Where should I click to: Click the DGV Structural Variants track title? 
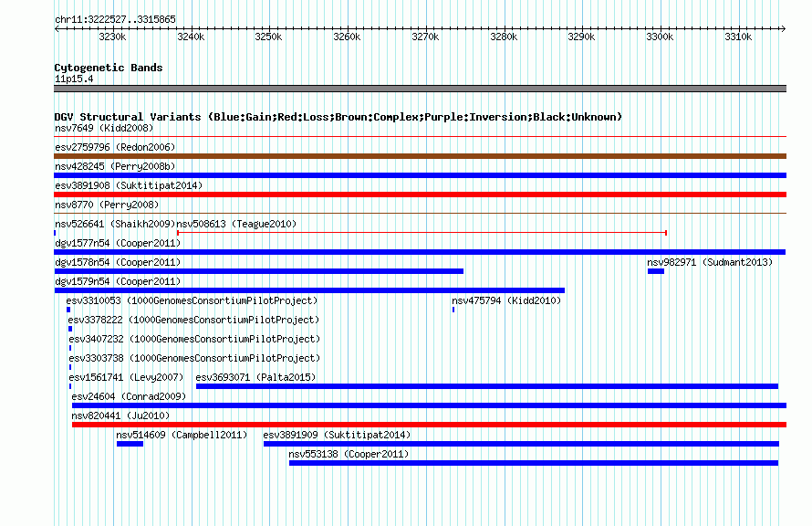[338, 117]
